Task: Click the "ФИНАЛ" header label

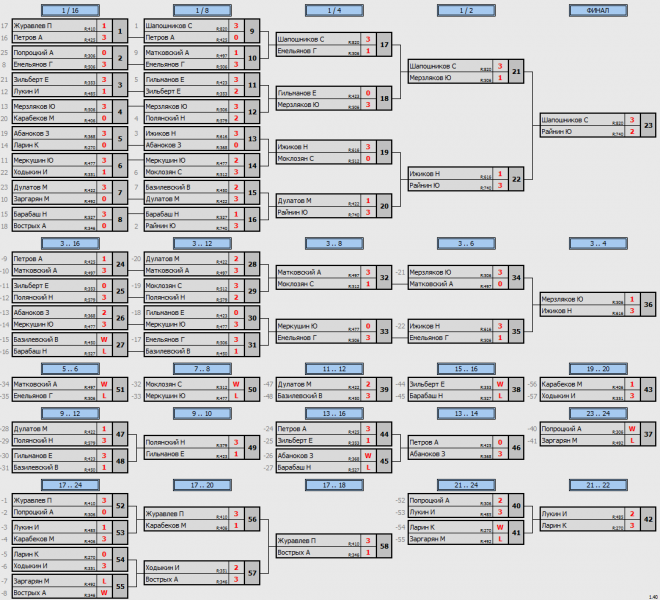Action: click(598, 11)
